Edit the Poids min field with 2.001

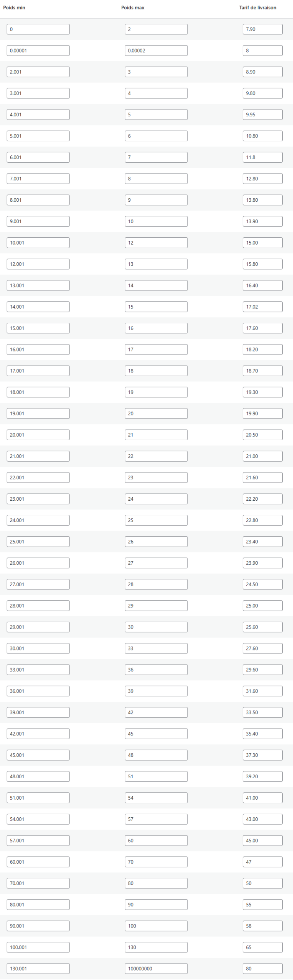[x=38, y=72]
